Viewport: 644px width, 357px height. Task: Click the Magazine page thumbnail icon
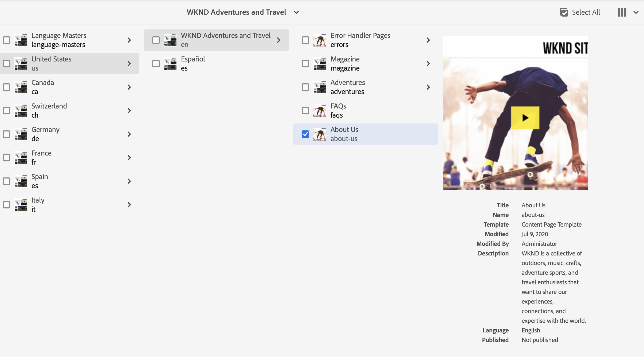coord(320,64)
